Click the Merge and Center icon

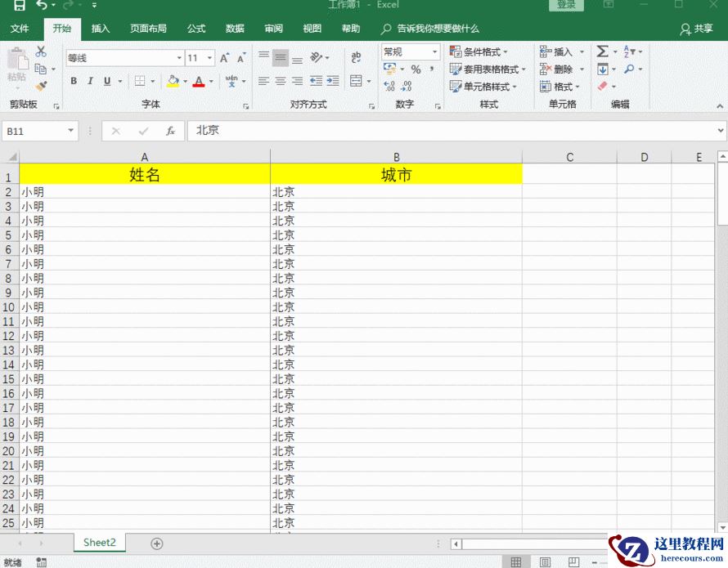[356, 81]
